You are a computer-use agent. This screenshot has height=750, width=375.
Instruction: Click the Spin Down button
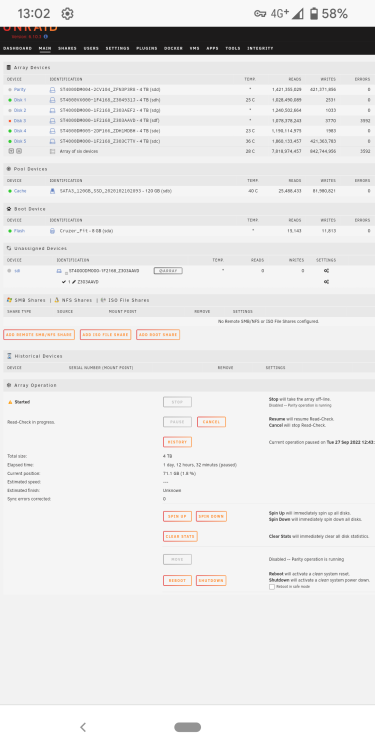click(x=211, y=517)
